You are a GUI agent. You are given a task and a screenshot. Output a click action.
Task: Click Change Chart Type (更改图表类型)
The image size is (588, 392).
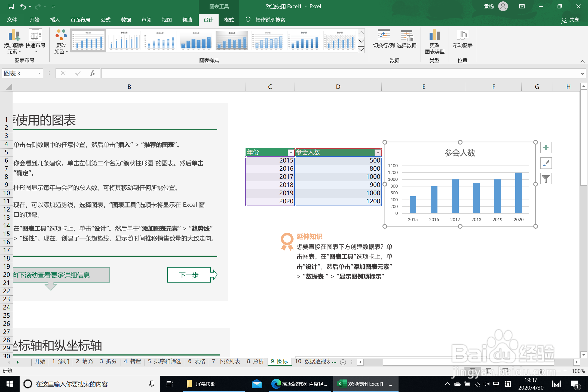(x=434, y=42)
